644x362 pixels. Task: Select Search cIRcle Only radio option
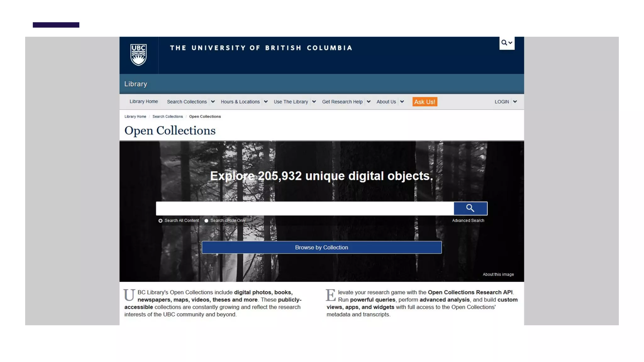pos(206,221)
